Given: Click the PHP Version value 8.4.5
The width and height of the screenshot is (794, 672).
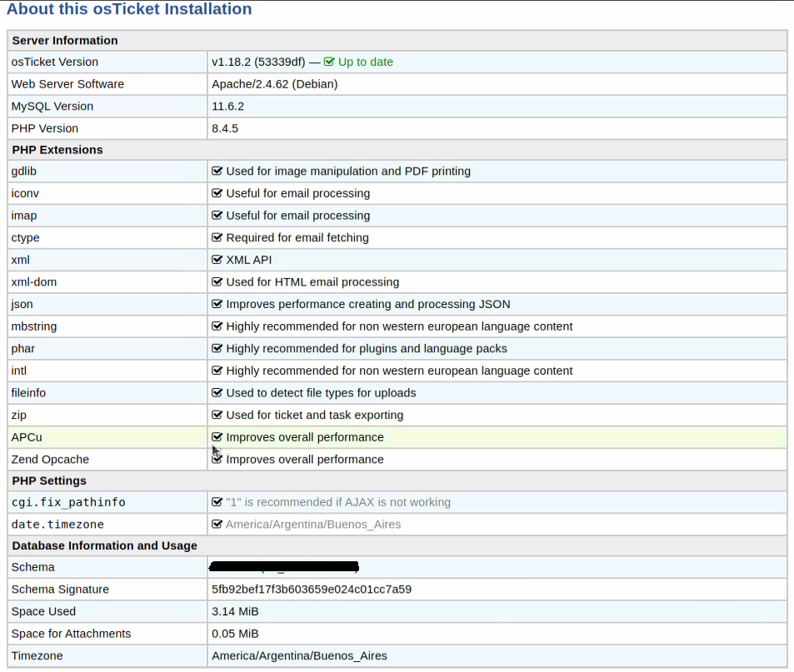Looking at the screenshot, I should (x=225, y=128).
